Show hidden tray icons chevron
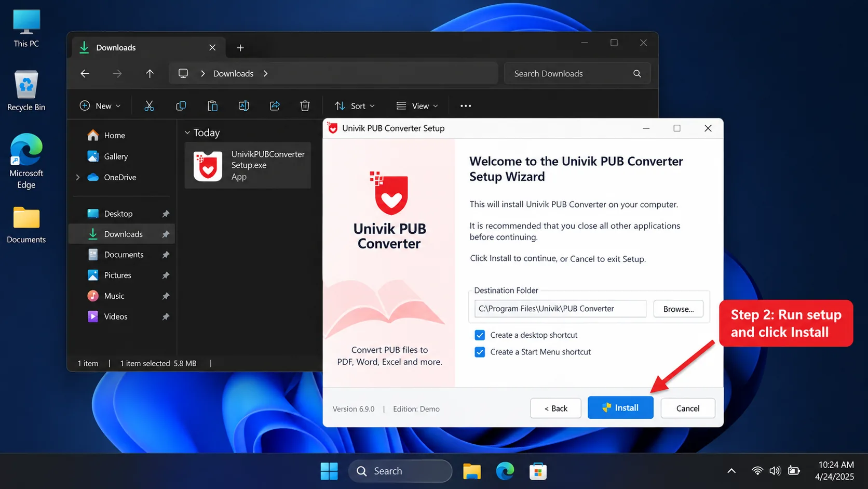This screenshot has width=868, height=489. tap(731, 471)
